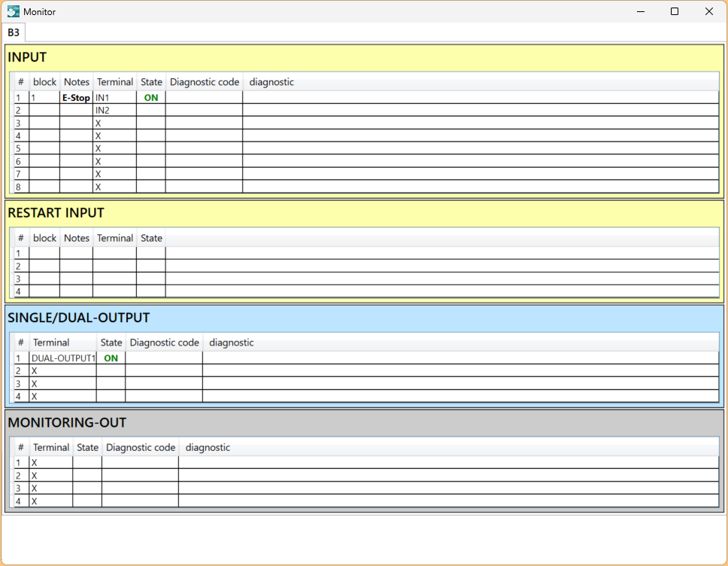The width and height of the screenshot is (728, 566).
Task: Click the ON state of DUAL-OUTPUT1
Action: (111, 358)
